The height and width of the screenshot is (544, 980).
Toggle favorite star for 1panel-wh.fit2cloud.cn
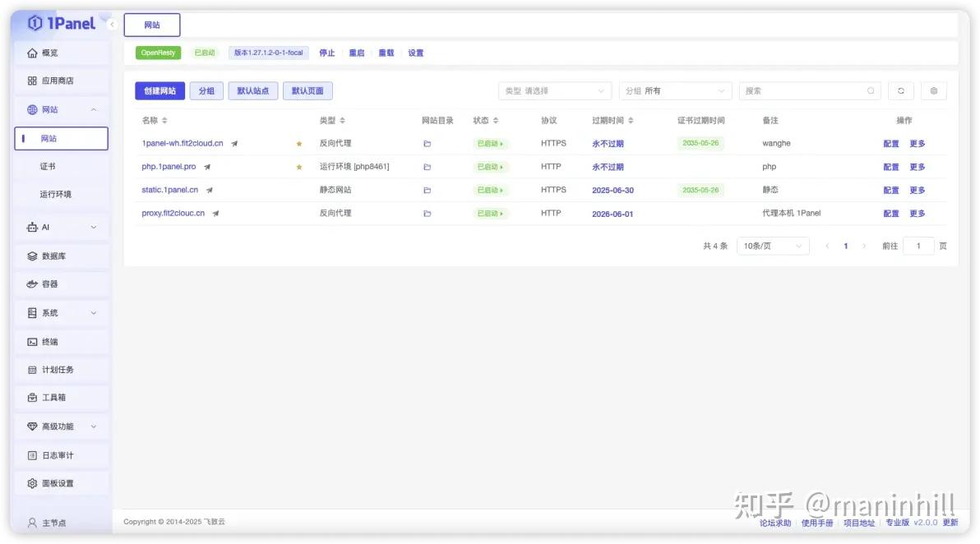pyautogui.click(x=299, y=144)
